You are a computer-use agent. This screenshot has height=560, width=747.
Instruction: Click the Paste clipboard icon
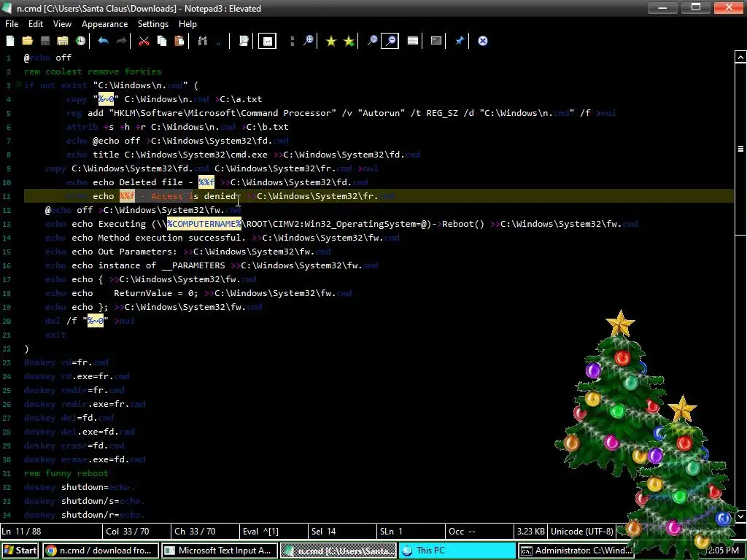click(179, 41)
